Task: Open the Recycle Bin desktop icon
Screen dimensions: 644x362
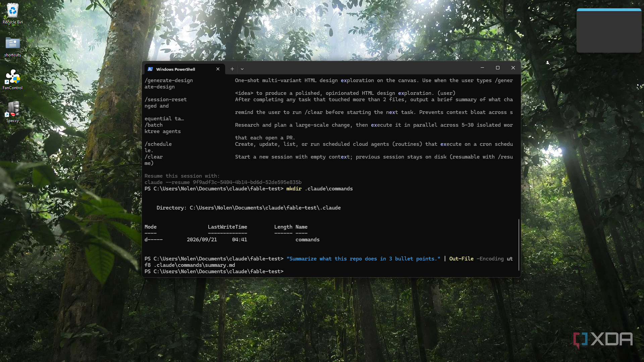Action: tap(13, 13)
